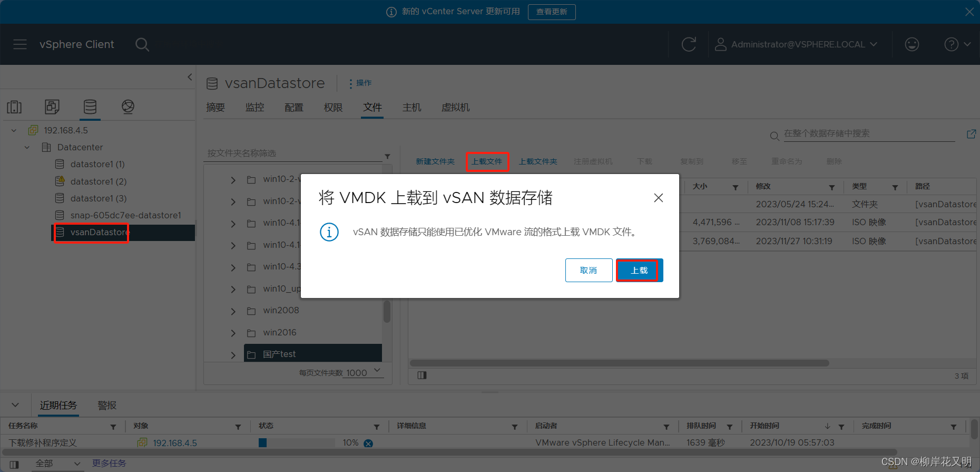Switch to the 警报 tab

[x=107, y=405]
